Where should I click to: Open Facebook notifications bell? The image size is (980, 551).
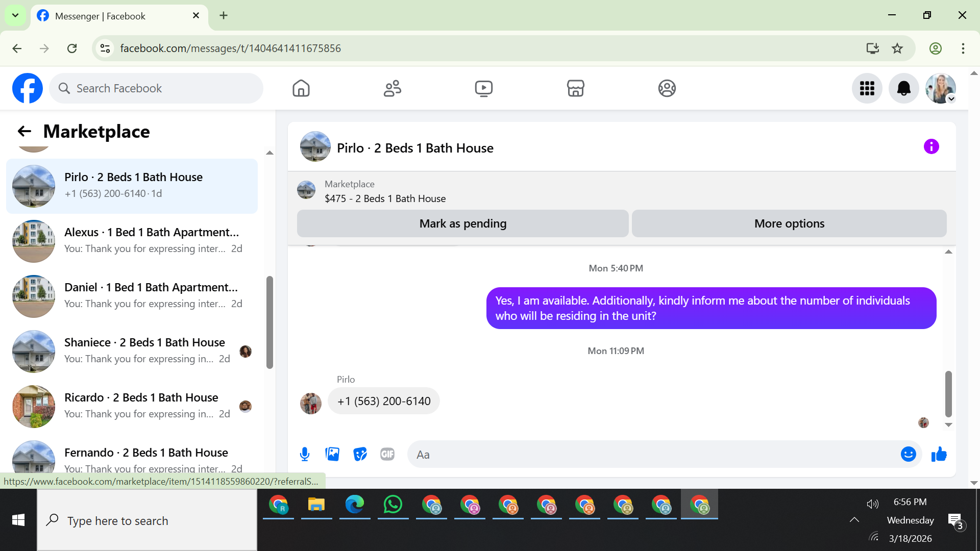click(903, 88)
